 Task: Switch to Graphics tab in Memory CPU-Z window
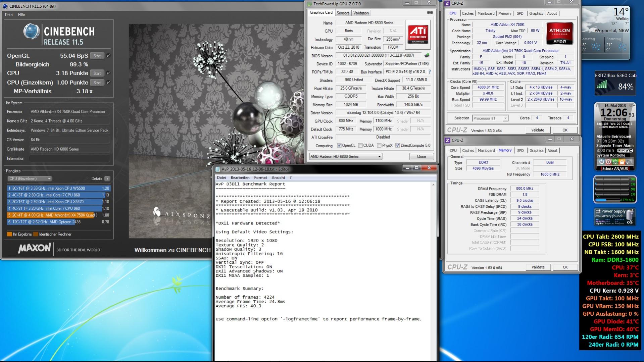[x=536, y=151]
